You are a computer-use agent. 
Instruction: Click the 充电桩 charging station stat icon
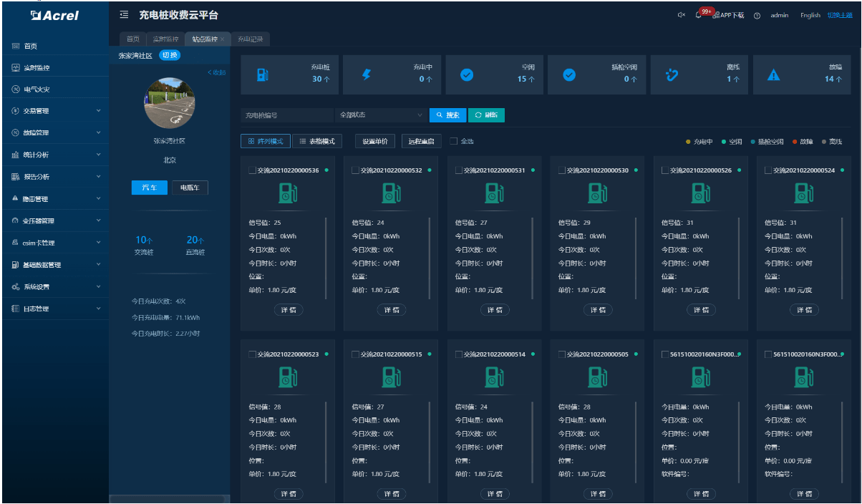pyautogui.click(x=262, y=74)
